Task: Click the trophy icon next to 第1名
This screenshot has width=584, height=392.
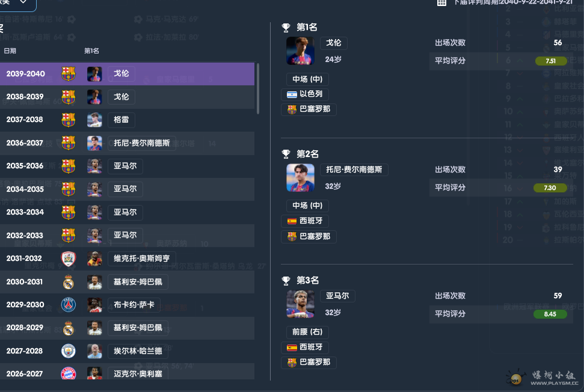Action: (286, 27)
